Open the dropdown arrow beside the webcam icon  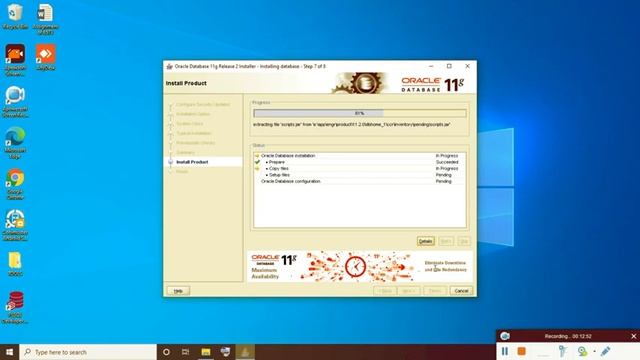[x=594, y=351]
